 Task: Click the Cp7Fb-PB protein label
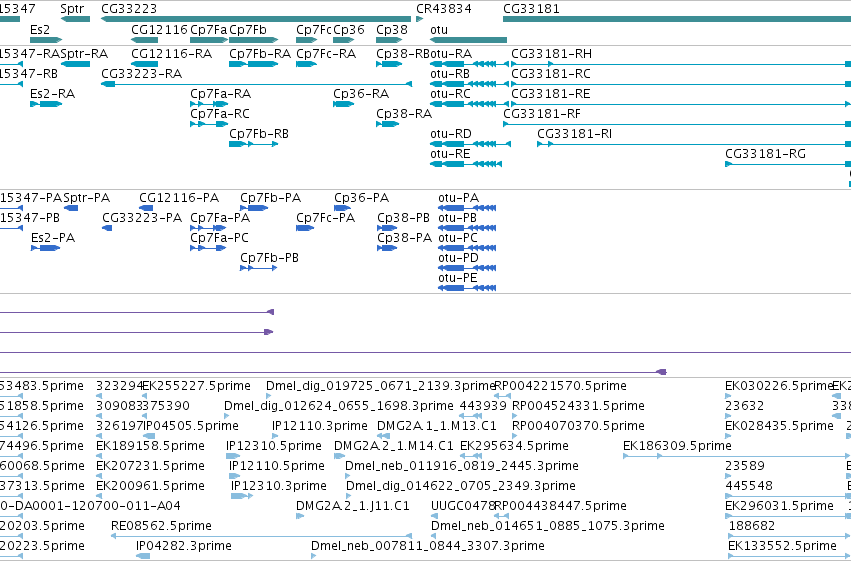pos(270,258)
